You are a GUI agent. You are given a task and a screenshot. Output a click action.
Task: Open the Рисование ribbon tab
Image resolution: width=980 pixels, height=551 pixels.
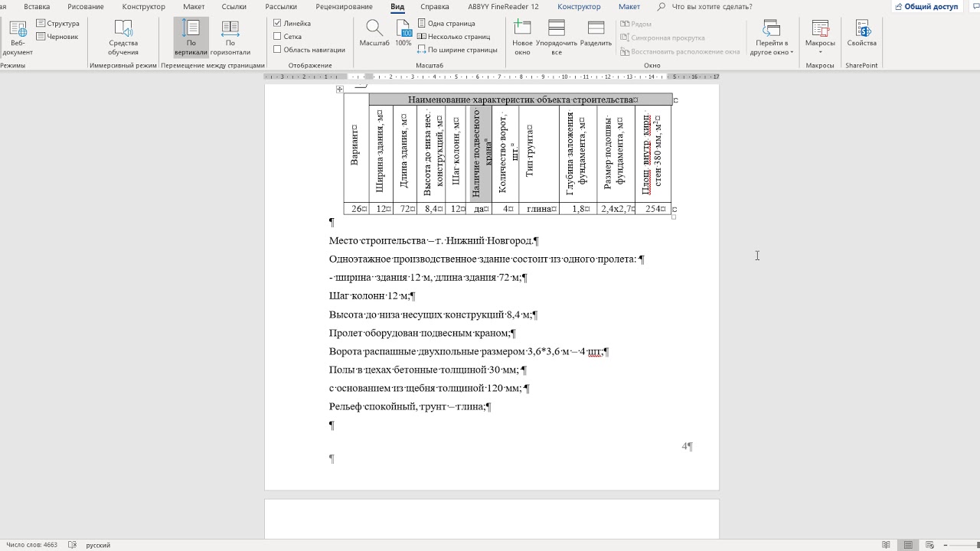(86, 7)
